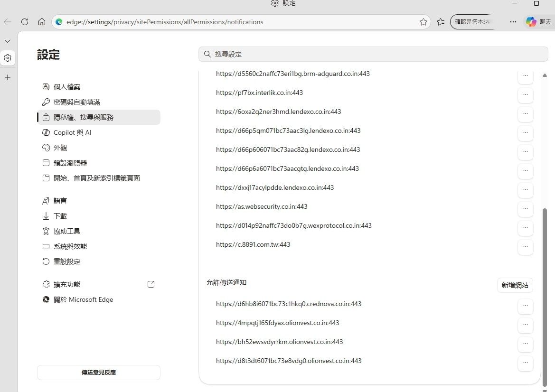
Task: Open more actions for crednova.co.in site
Action: 525,306
